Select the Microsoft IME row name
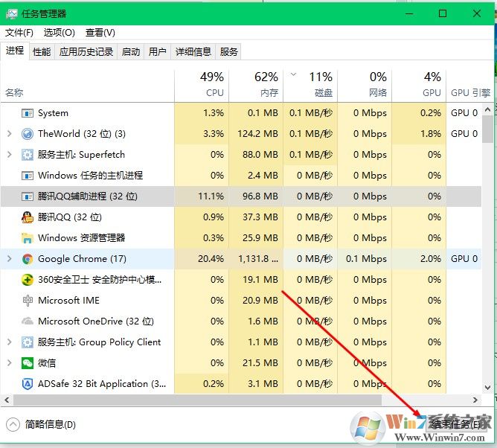 coord(68,301)
